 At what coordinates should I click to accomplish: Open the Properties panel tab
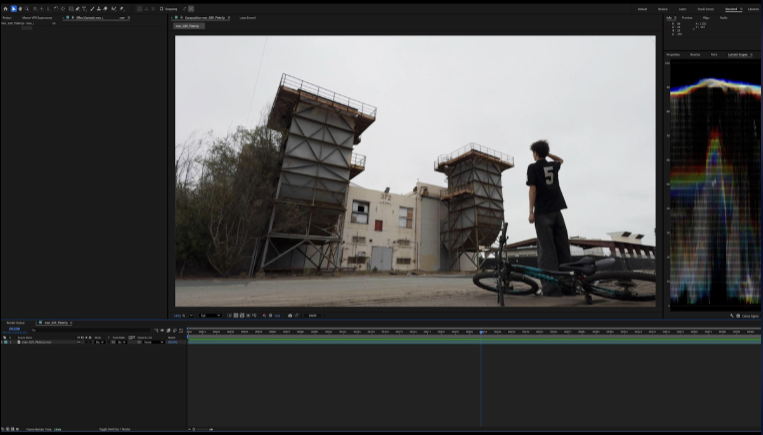coord(673,54)
